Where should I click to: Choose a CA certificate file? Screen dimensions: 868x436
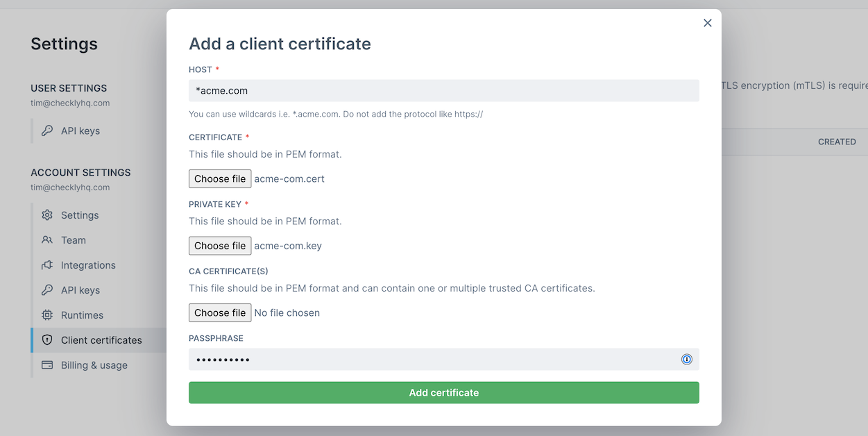coord(220,312)
